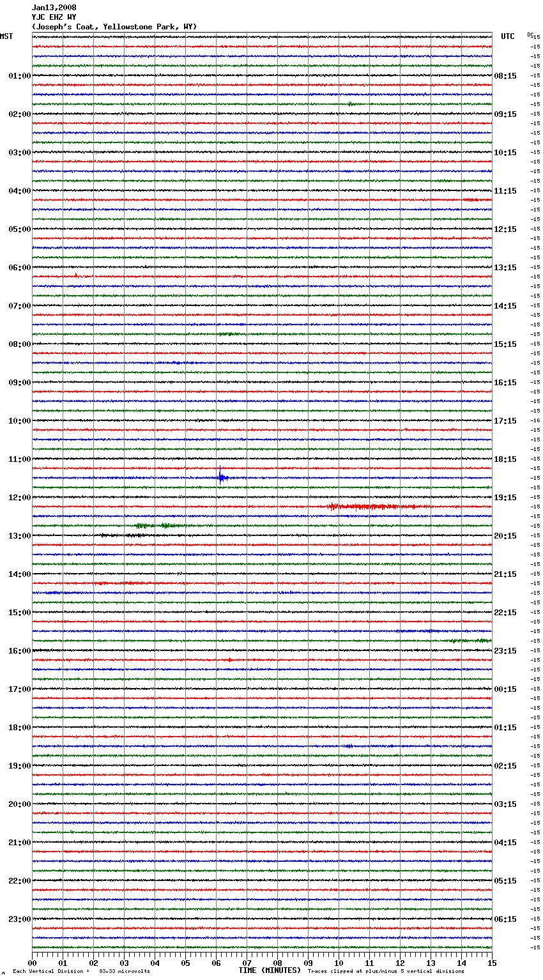
Task: Click the '15:00' MST time label
Action: 20,613
